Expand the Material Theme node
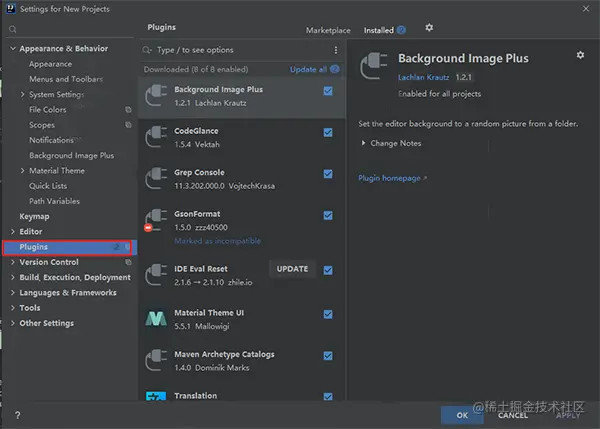Image resolution: width=600 pixels, height=429 pixels. (22, 171)
